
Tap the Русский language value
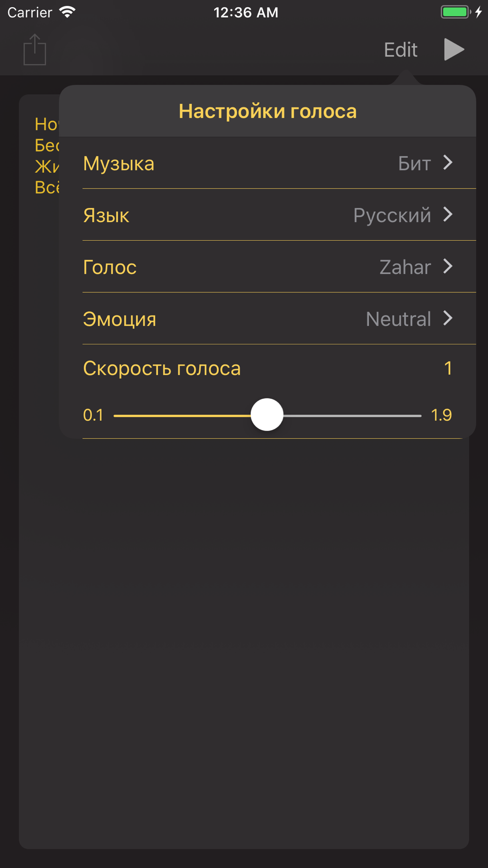click(x=392, y=215)
